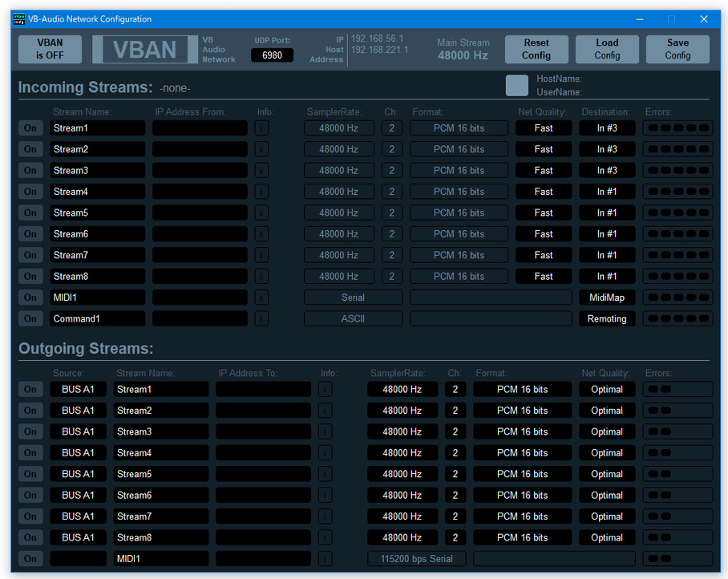728x579 pixels.
Task: Change Net Quality Fast for incoming Stream1
Action: [544, 128]
